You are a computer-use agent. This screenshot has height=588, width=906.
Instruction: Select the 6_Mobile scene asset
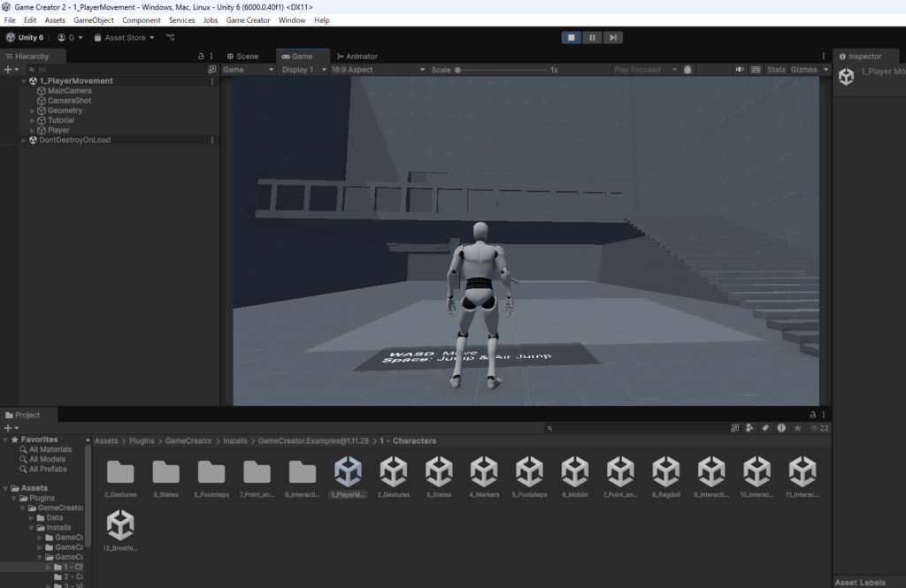point(575,477)
